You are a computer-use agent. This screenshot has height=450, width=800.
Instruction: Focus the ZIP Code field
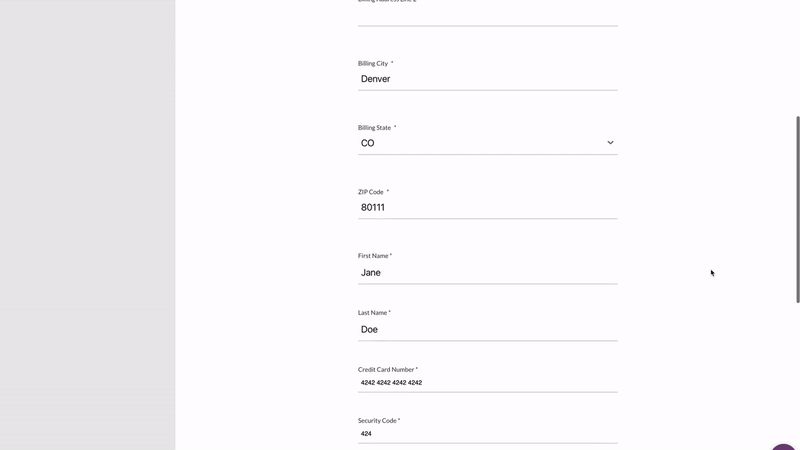coord(487,208)
